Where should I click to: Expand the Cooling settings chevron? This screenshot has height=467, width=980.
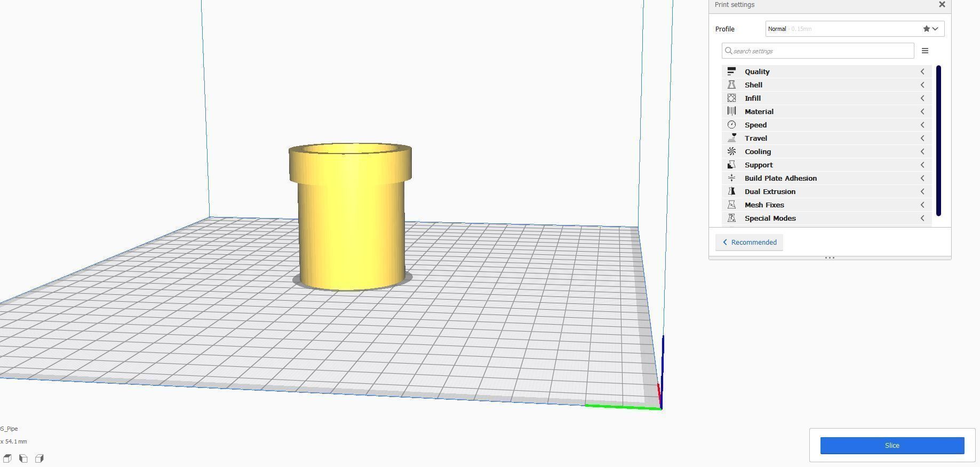pos(922,151)
